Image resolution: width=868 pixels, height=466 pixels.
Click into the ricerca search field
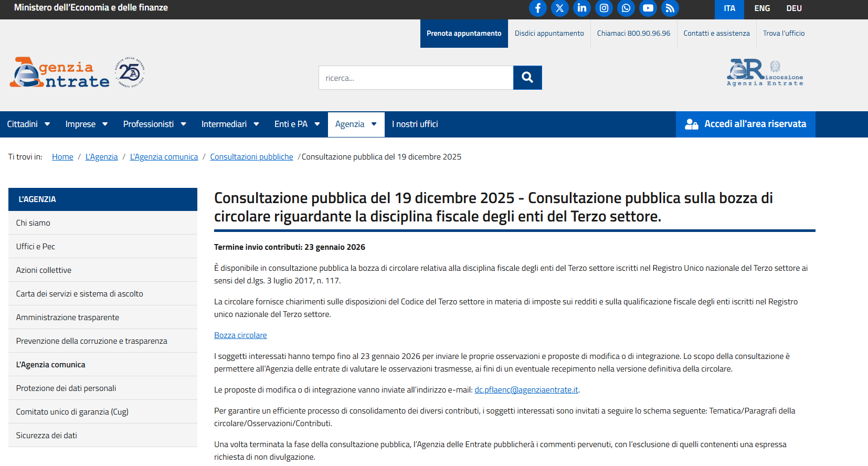coord(416,78)
